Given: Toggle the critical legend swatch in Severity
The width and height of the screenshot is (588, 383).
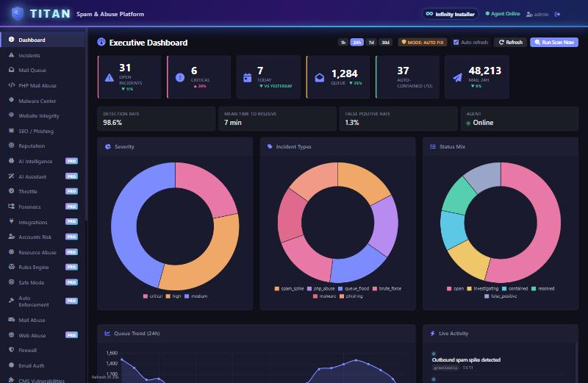Looking at the screenshot, I should (146, 296).
